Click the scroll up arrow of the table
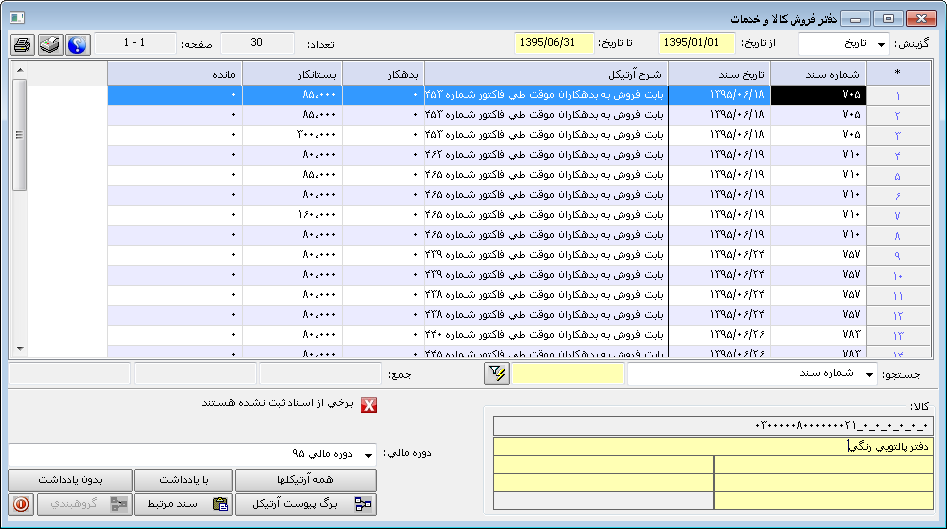Image resolution: width=947 pixels, height=529 pixels. click(x=20, y=71)
